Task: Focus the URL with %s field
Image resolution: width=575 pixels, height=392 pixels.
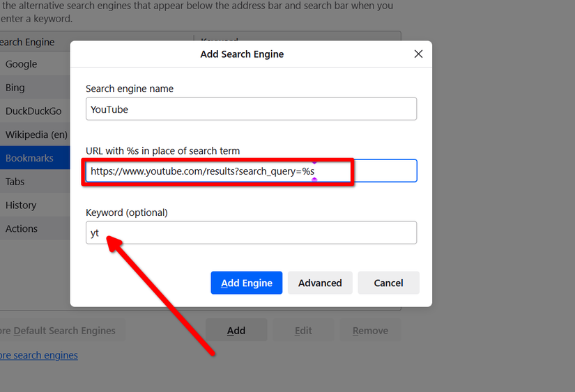Action: 251,171
